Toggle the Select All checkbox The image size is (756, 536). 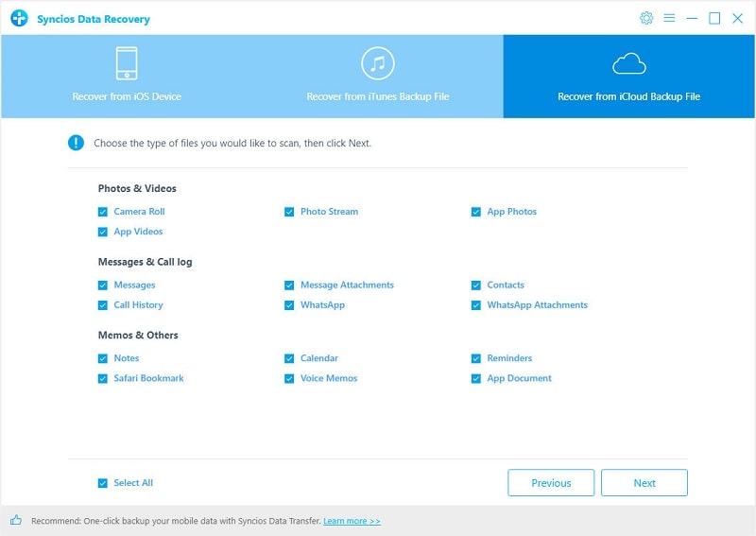point(103,483)
